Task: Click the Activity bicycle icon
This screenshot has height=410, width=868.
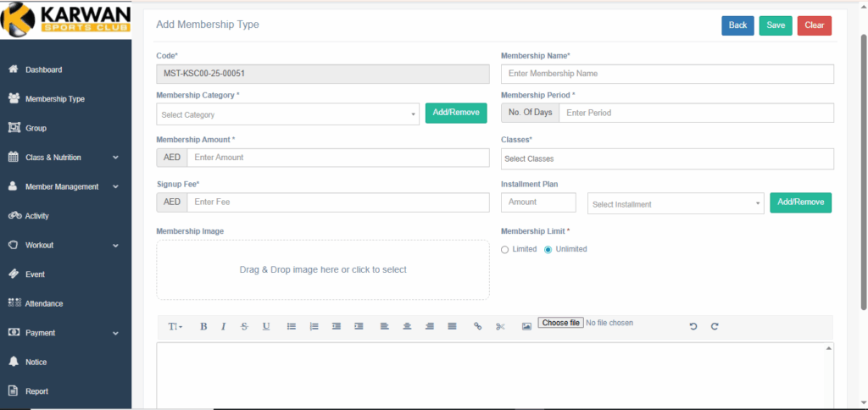Action: 15,216
